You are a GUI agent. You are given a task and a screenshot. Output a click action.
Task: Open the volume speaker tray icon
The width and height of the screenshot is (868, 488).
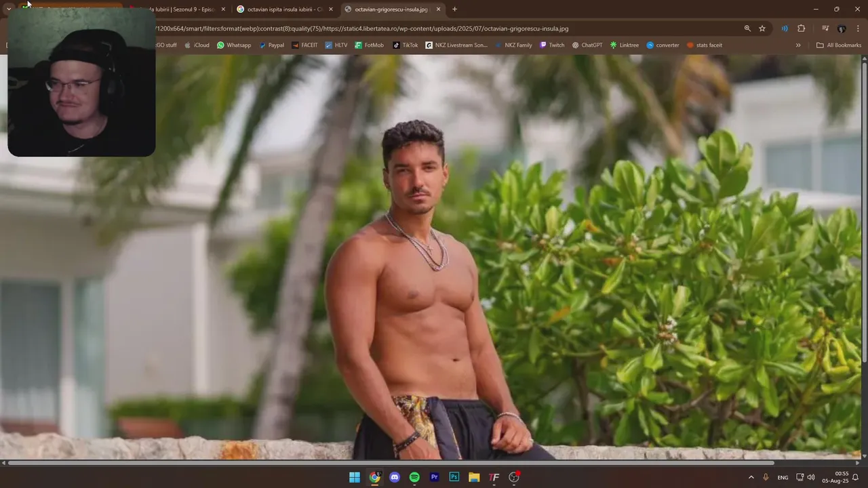(811, 477)
